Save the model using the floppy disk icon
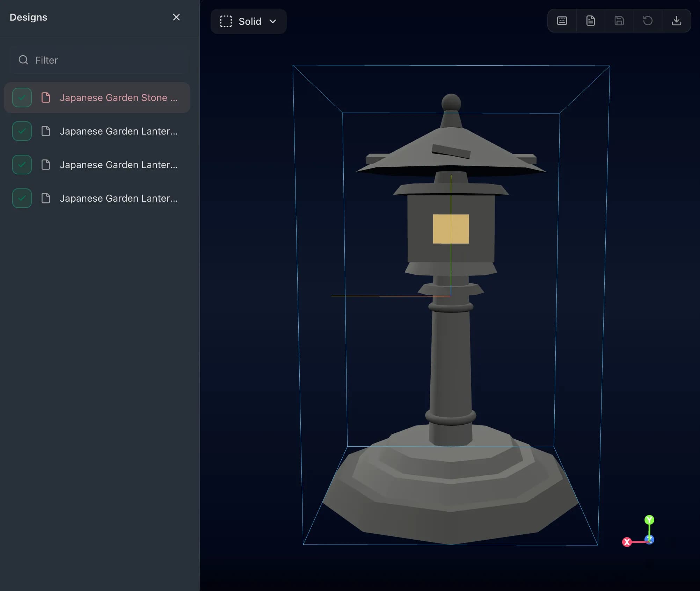This screenshot has width=700, height=591. (619, 21)
